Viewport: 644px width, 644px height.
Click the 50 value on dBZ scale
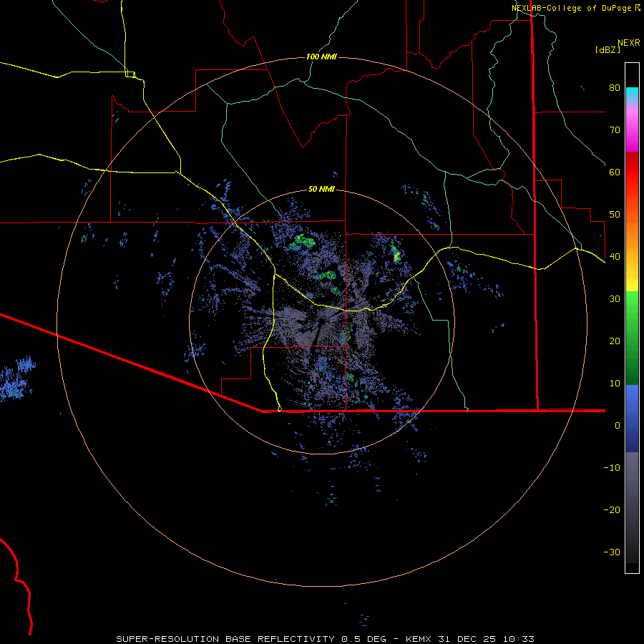[615, 215]
